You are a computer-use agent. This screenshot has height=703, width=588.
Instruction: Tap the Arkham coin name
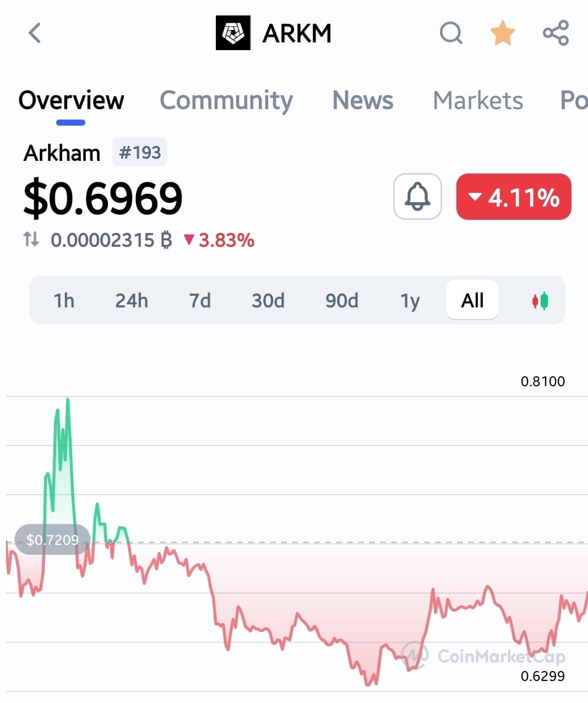pyautogui.click(x=62, y=153)
